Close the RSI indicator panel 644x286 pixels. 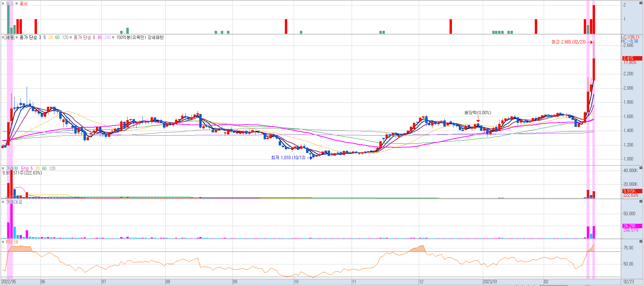(x=641, y=242)
